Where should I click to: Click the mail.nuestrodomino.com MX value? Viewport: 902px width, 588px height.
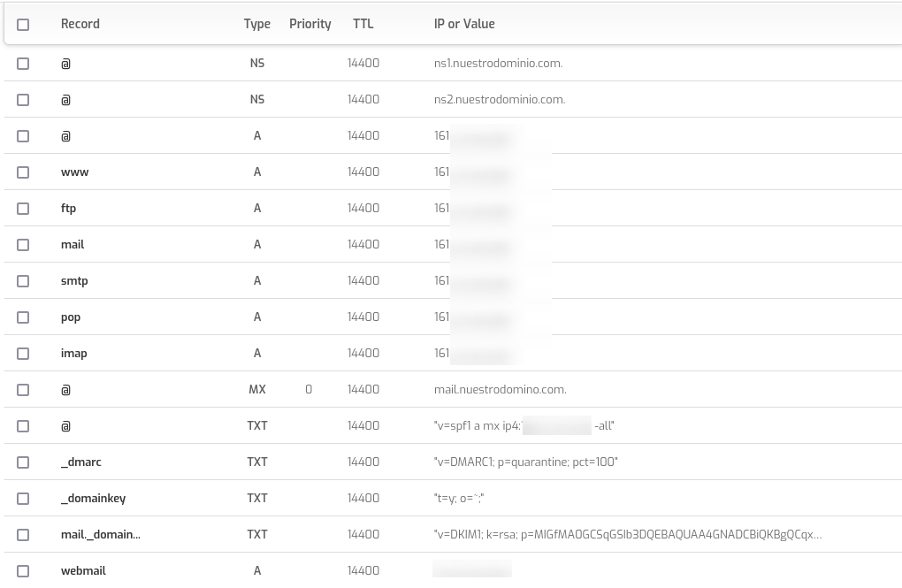click(x=500, y=389)
